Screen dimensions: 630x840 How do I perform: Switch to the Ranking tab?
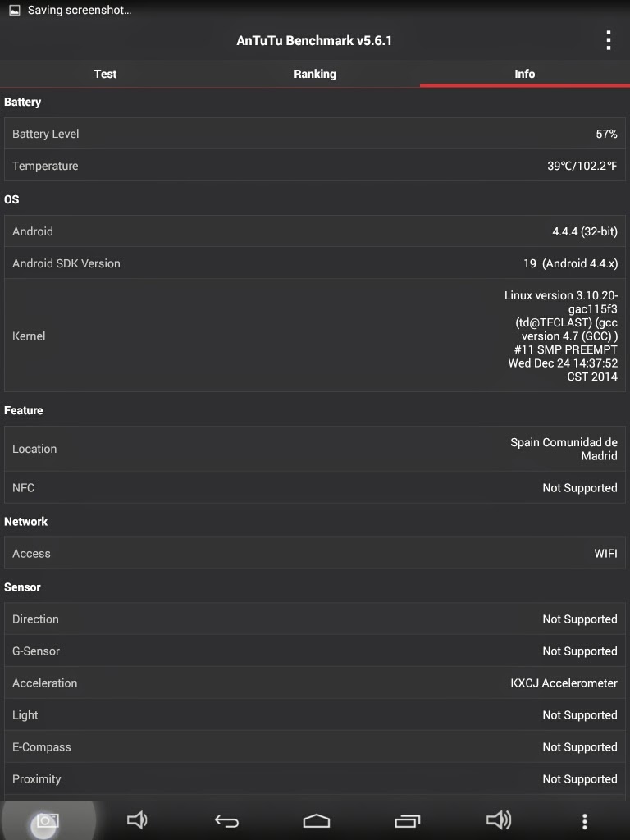click(x=315, y=74)
